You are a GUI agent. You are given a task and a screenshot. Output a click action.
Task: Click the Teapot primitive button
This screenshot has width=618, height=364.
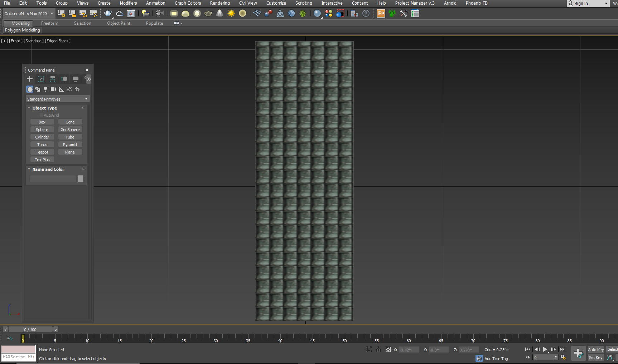coord(42,152)
